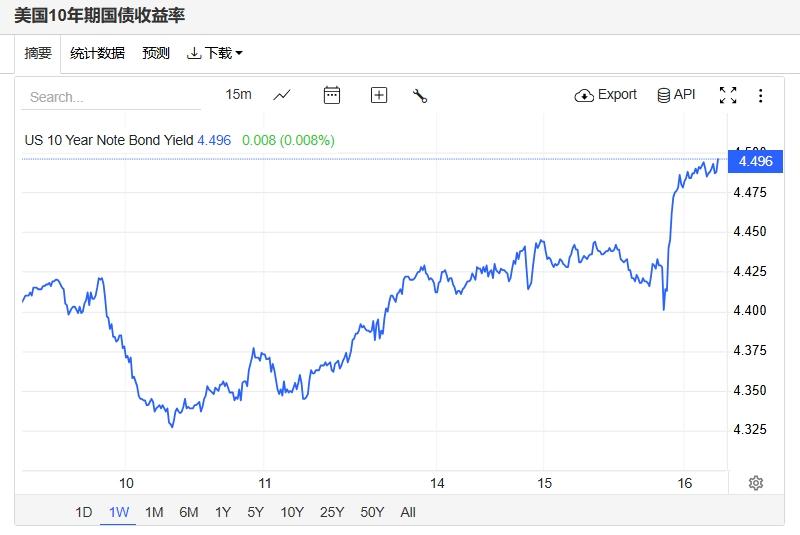Click the 4.325 y-axis label
The image size is (800, 535).
(749, 429)
